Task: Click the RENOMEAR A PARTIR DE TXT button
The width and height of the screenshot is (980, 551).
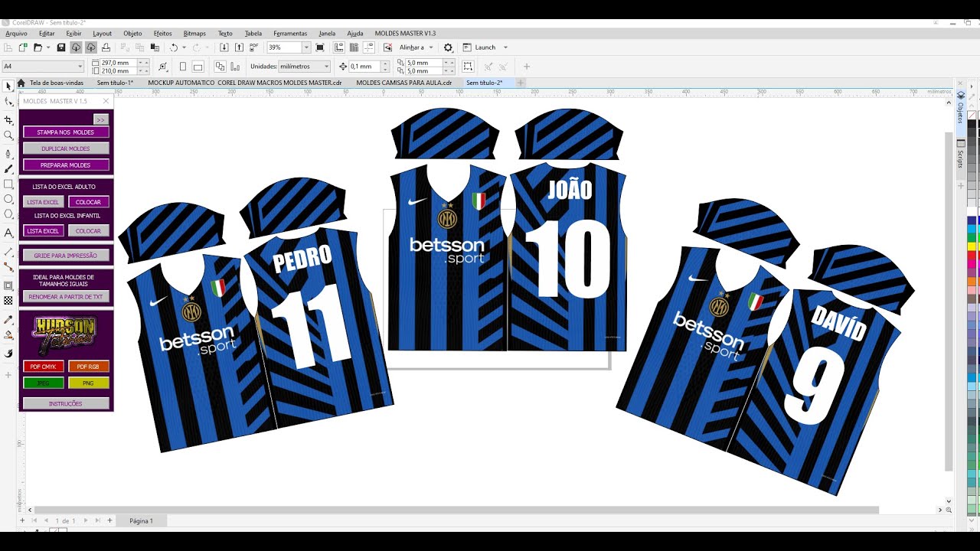Action: pyautogui.click(x=66, y=297)
